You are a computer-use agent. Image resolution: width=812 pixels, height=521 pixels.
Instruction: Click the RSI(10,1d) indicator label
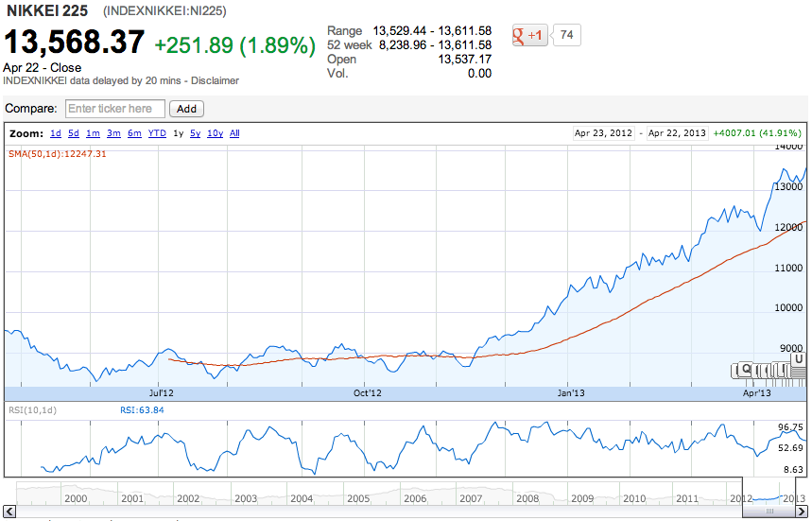point(33,410)
